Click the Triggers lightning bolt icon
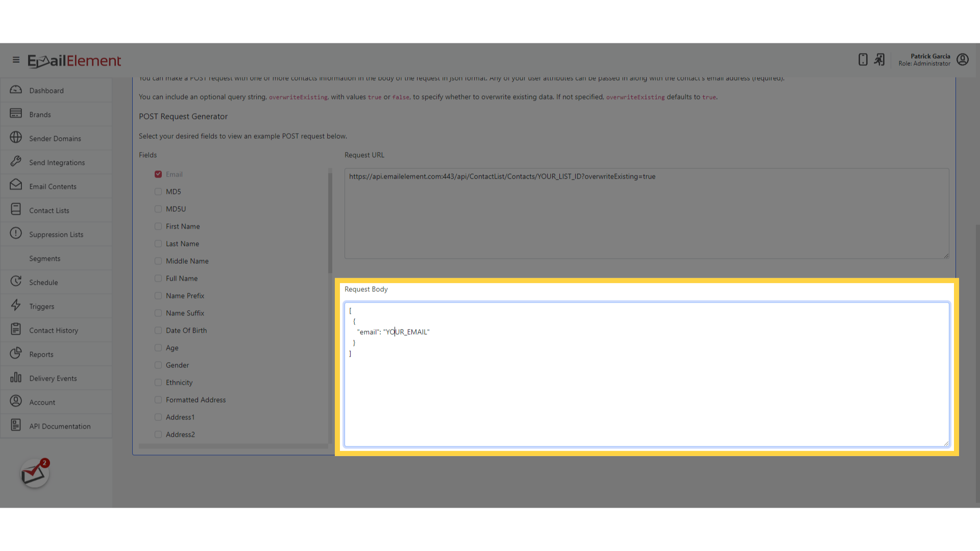This screenshot has height=551, width=980. click(x=16, y=306)
